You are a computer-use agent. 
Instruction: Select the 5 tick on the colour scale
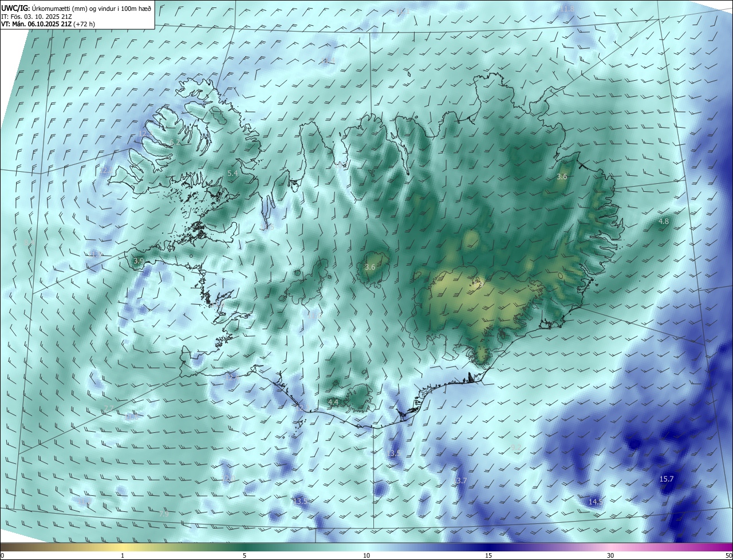coord(245,555)
